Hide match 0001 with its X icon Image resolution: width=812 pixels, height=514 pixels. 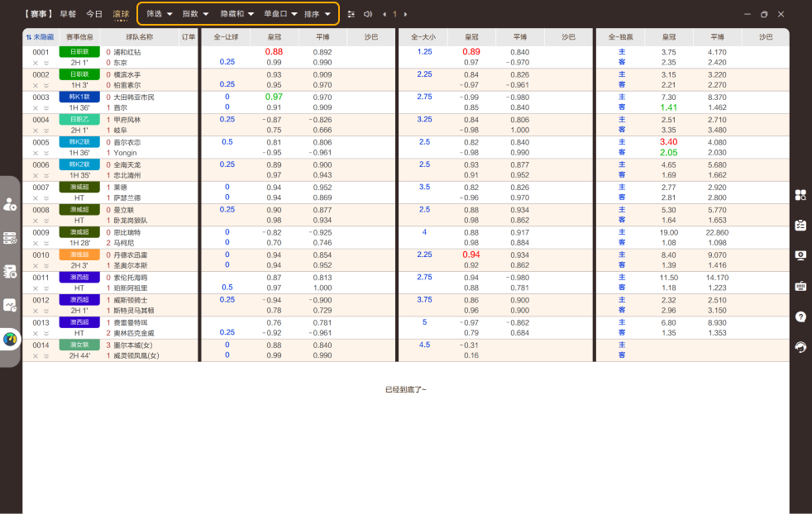coord(36,63)
